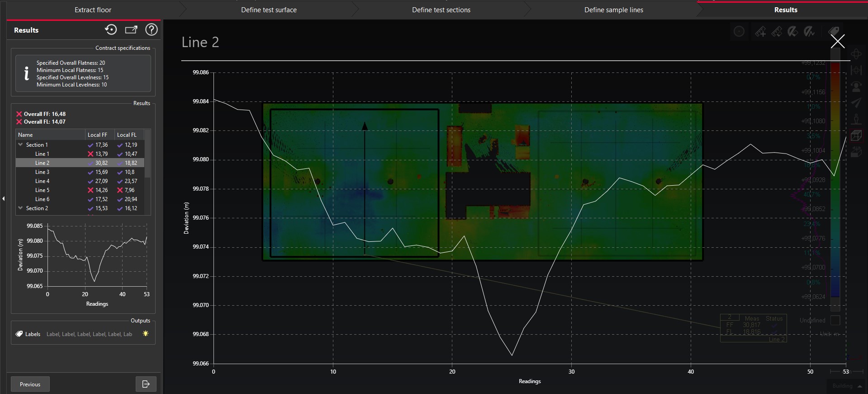Viewport: 868px width, 394px height.
Task: Toggle Labels visibility with the lightbulb icon
Action: [145, 334]
